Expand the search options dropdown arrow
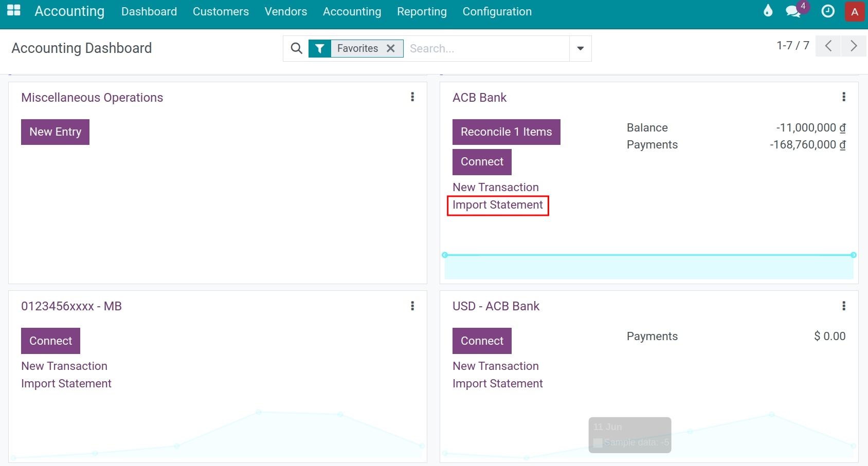Image resolution: width=868 pixels, height=466 pixels. 581,48
